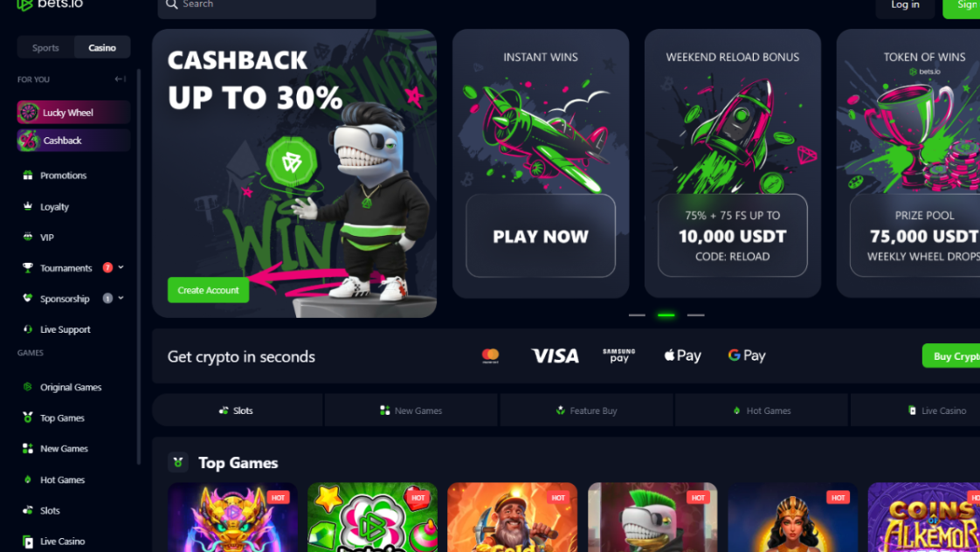Viewport: 980px width, 552px height.
Task: Open Lucky Wheel from the sidebar
Action: point(73,113)
